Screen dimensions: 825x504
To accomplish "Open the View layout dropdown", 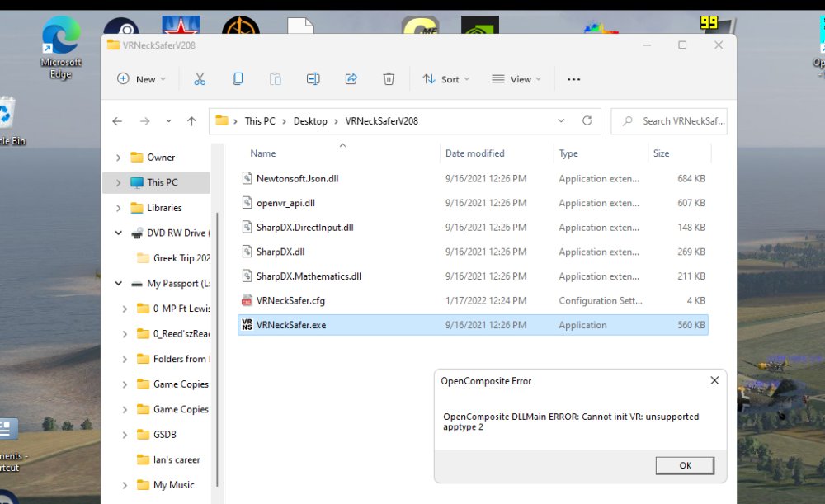I will [x=516, y=79].
